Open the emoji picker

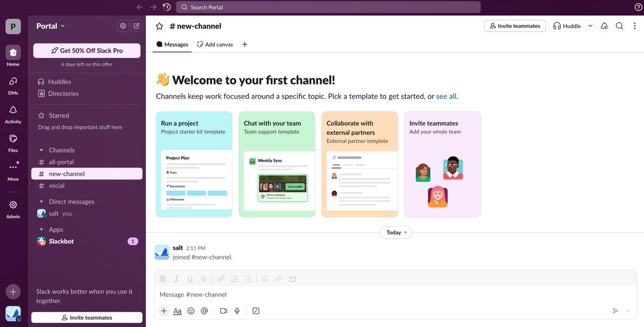[x=191, y=311]
